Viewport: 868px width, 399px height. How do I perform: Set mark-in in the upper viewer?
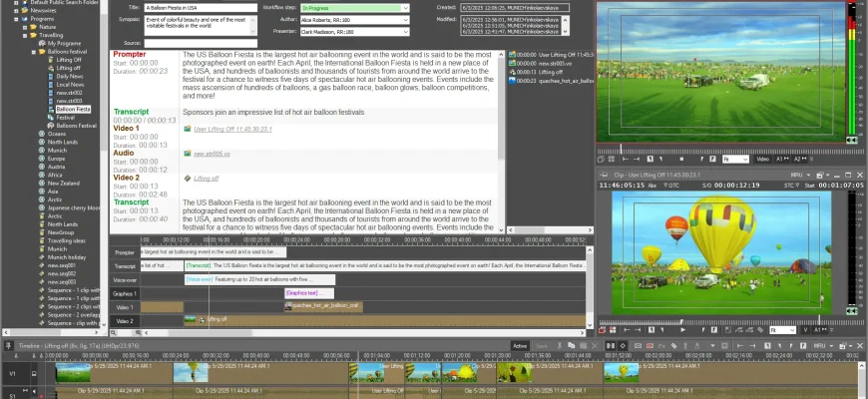(x=650, y=159)
